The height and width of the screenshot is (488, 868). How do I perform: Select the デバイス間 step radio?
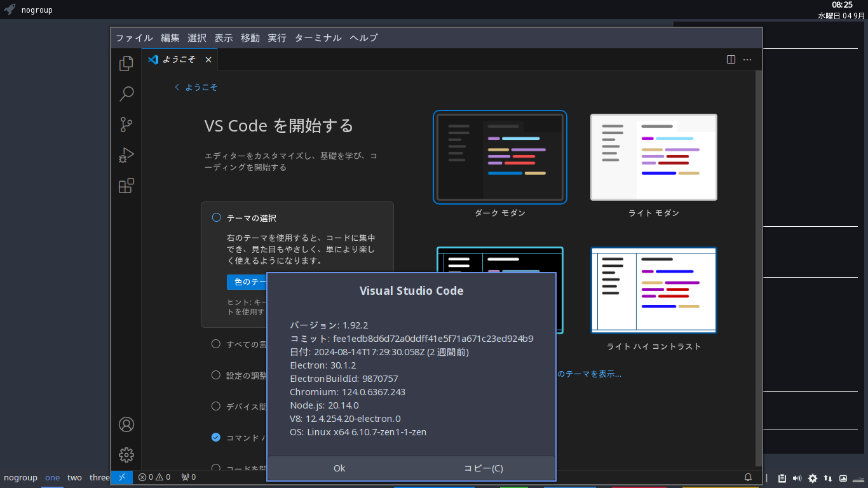point(216,406)
